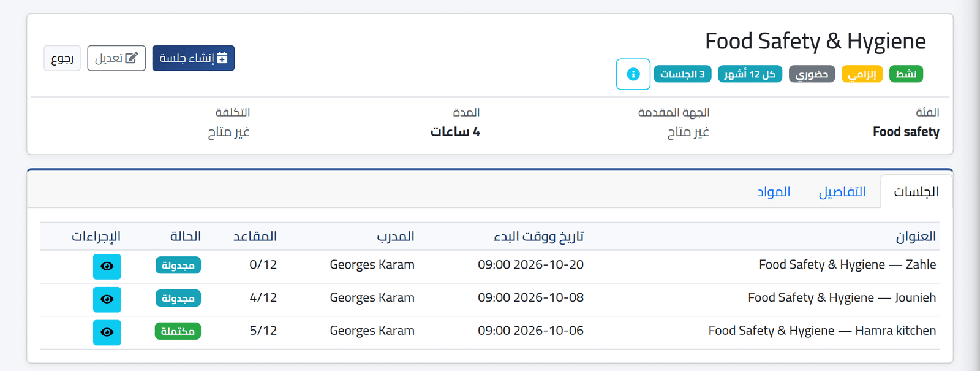Click the Food Safety & Hygiene — Zahle title
This screenshot has height=371, width=980.
848,265
